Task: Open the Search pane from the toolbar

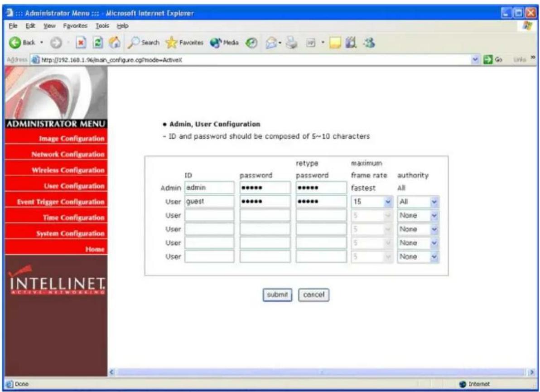Action: 144,43
